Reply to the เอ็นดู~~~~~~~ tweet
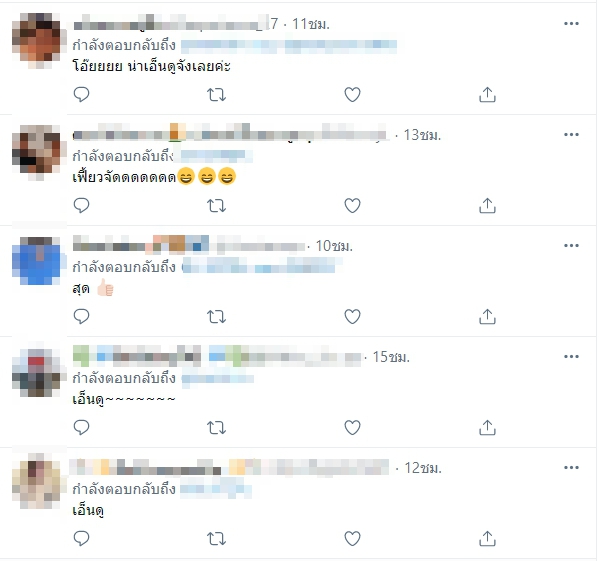This screenshot has width=601, height=561. tap(81, 428)
